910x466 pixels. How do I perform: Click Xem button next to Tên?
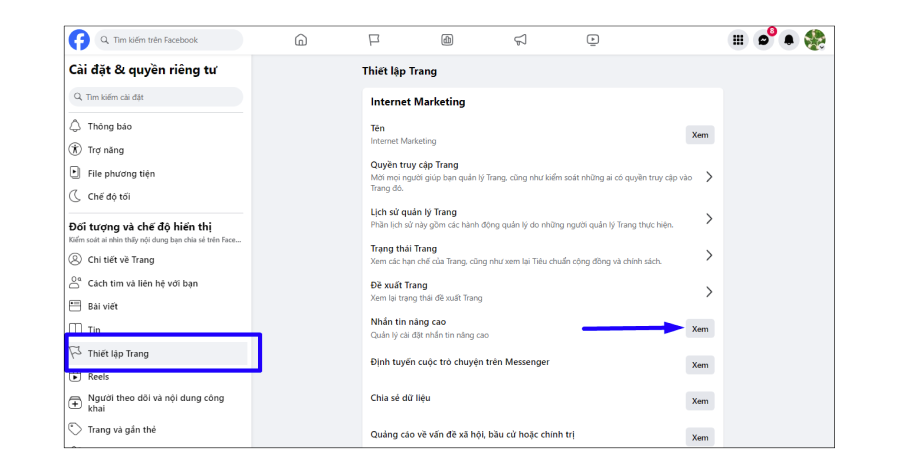click(700, 135)
